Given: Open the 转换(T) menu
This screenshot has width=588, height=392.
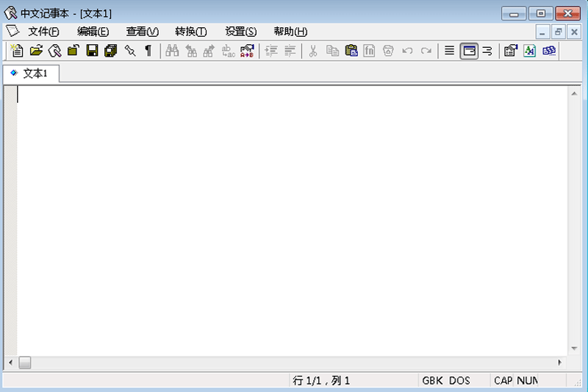Looking at the screenshot, I should [191, 32].
